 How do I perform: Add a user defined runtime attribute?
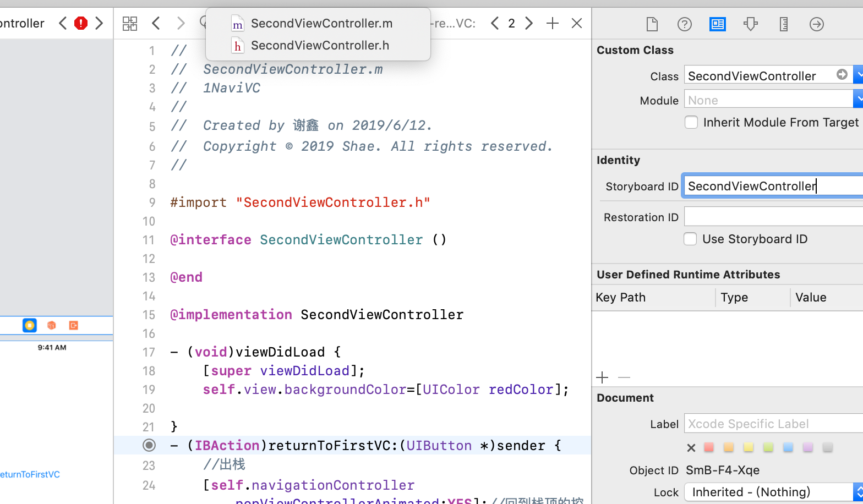[x=603, y=377]
